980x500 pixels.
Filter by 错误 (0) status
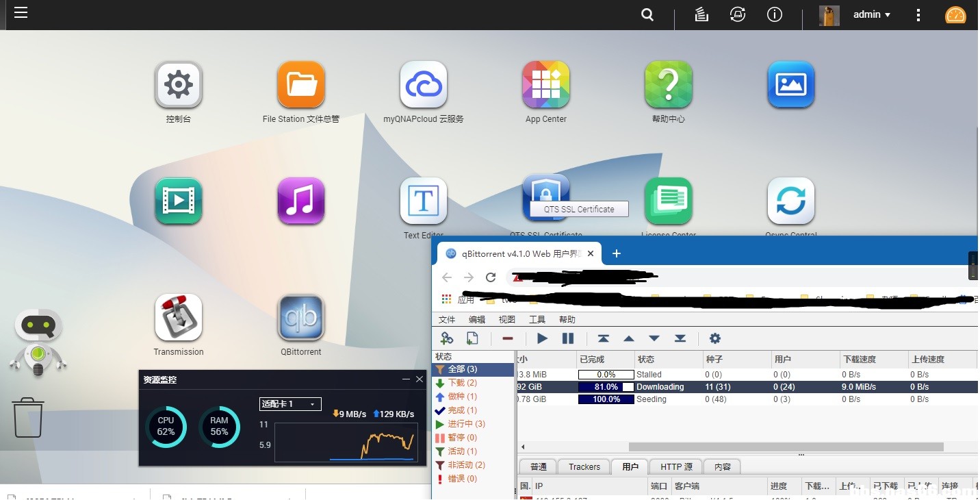(474, 479)
